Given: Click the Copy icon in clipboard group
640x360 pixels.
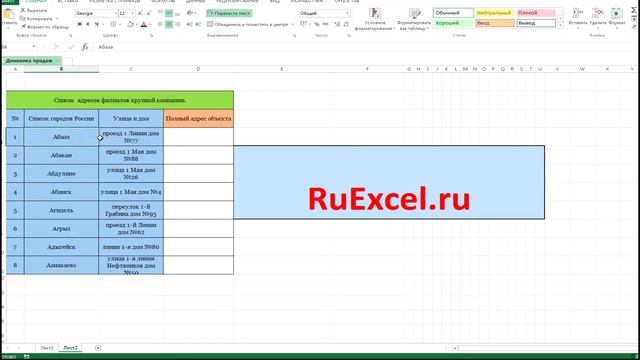Looking at the screenshot, I should click(23, 18).
